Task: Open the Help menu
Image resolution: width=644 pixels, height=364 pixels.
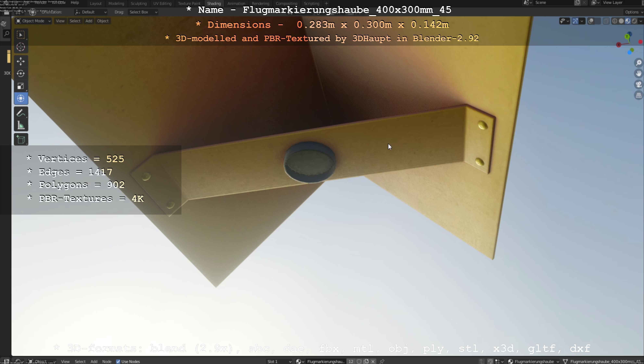Action: pos(75,3)
